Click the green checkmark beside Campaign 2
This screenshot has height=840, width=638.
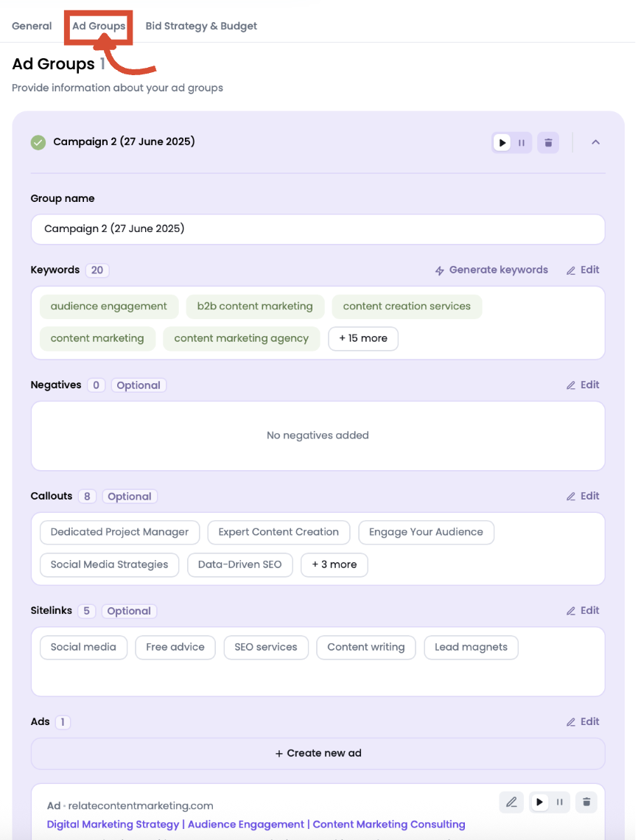38,141
